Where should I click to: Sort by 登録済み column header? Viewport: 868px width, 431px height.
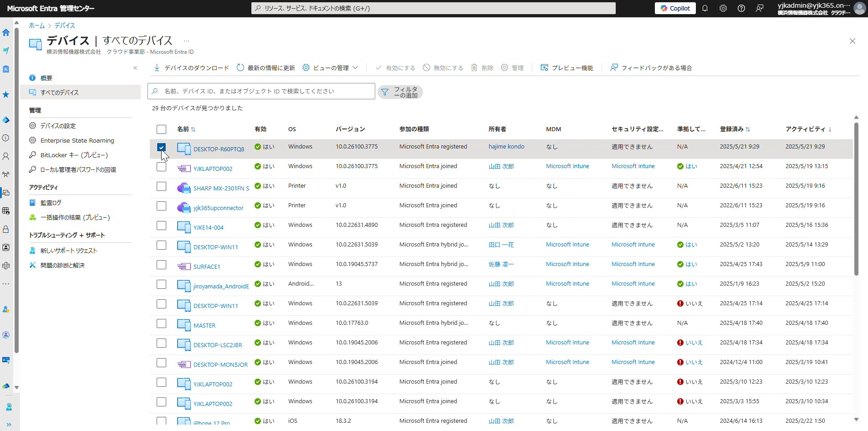click(x=735, y=129)
